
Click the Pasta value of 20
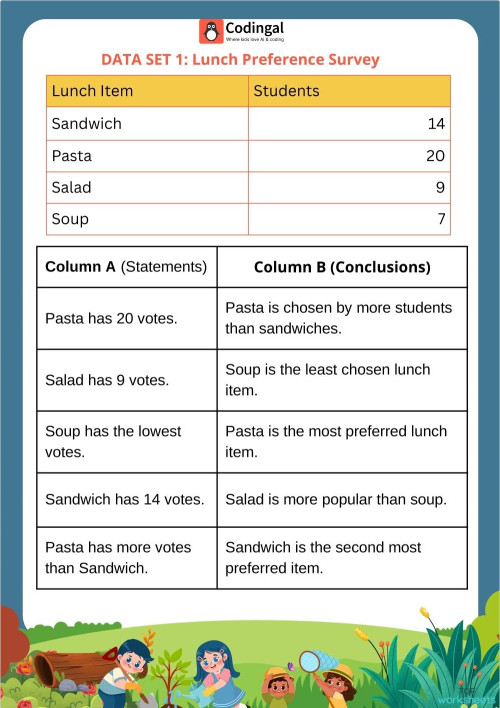click(435, 156)
